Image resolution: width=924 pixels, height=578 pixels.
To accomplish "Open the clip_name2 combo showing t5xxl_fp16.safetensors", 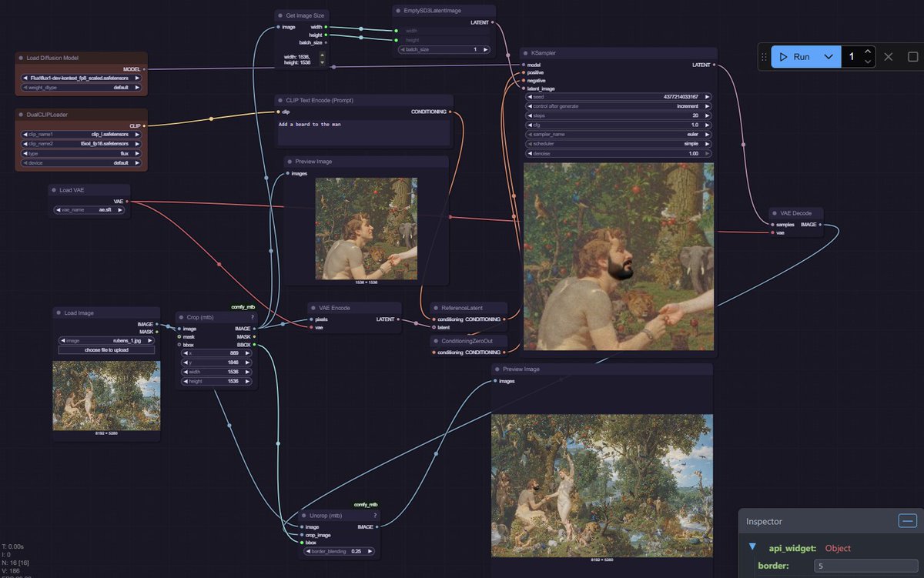I will (81, 144).
